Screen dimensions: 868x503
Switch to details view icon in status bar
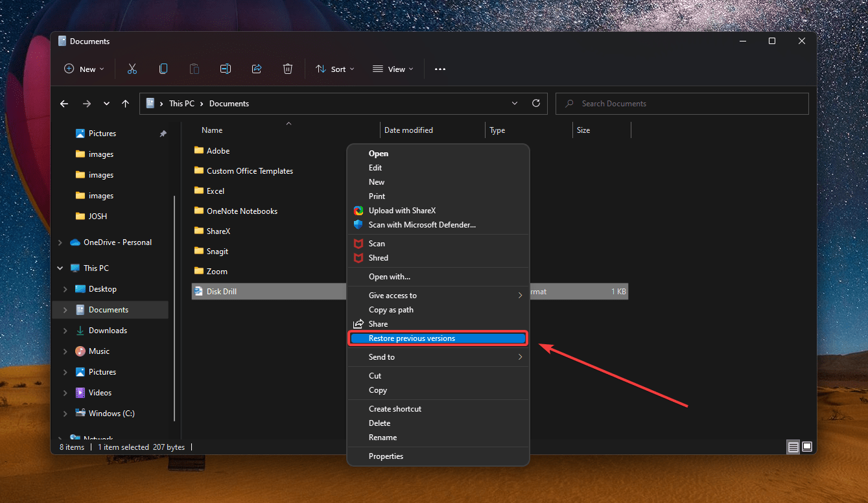coord(793,447)
